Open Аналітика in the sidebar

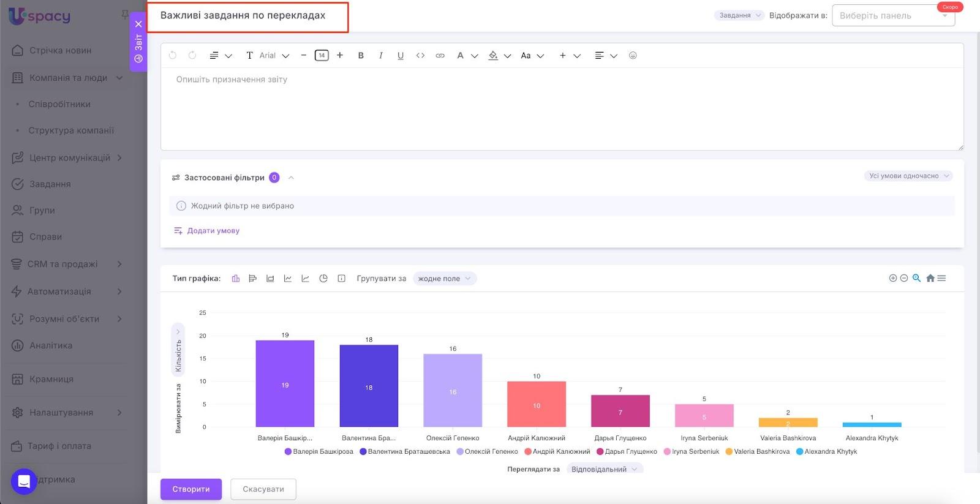click(51, 345)
